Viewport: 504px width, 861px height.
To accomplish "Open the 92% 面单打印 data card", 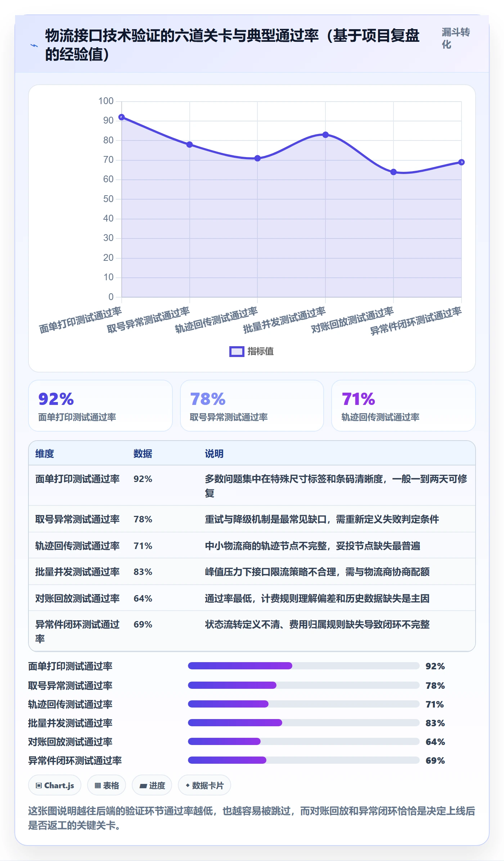I will (x=100, y=406).
